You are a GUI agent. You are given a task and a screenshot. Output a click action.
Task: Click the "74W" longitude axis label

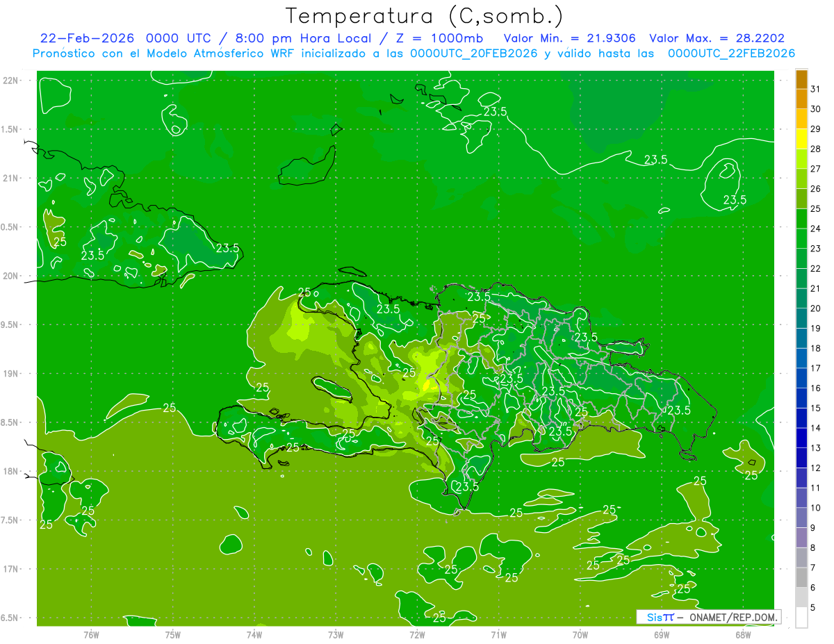pos(254,634)
